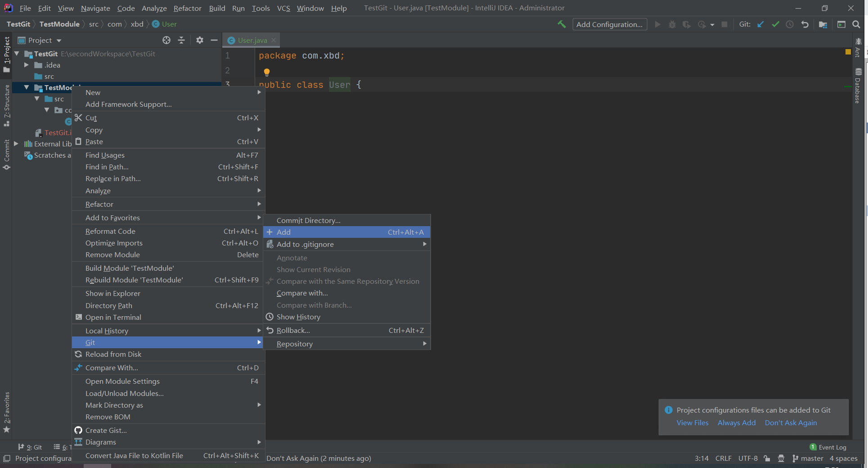This screenshot has height=468, width=868.
Task: Select the top-level src folder in tree
Action: [x=49, y=76]
